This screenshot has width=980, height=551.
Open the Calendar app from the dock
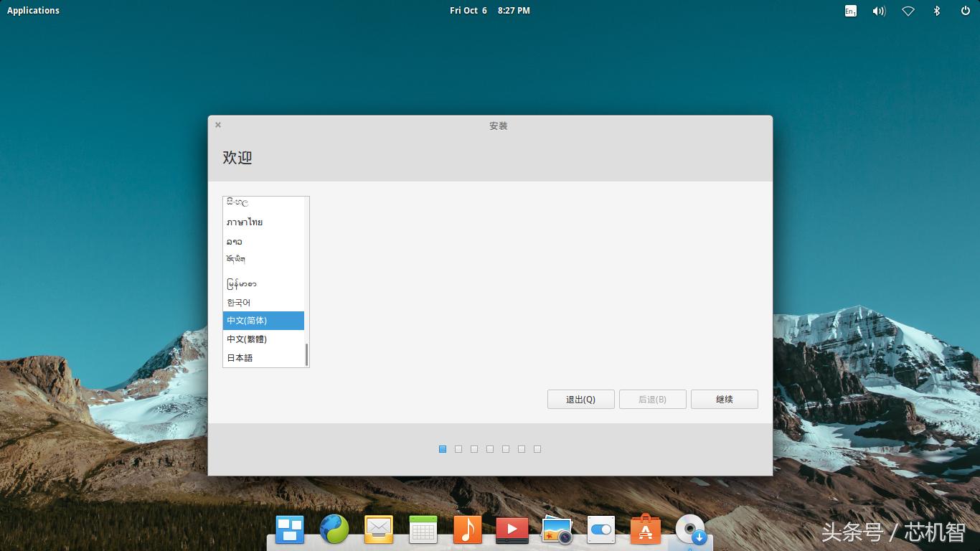(423, 529)
